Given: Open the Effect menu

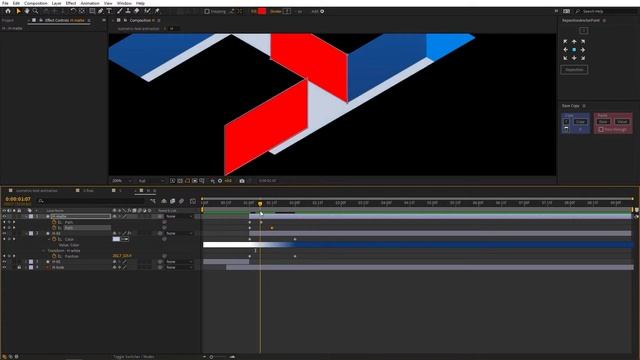Looking at the screenshot, I should coord(71,3).
